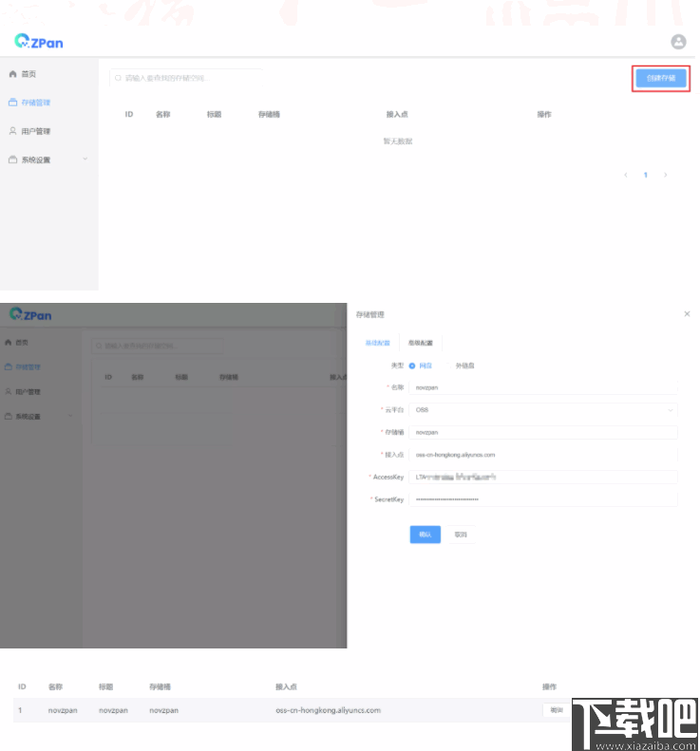The height and width of the screenshot is (751, 700).
Task: Open the 云平台 dropdown showing OSS
Action: tap(543, 410)
